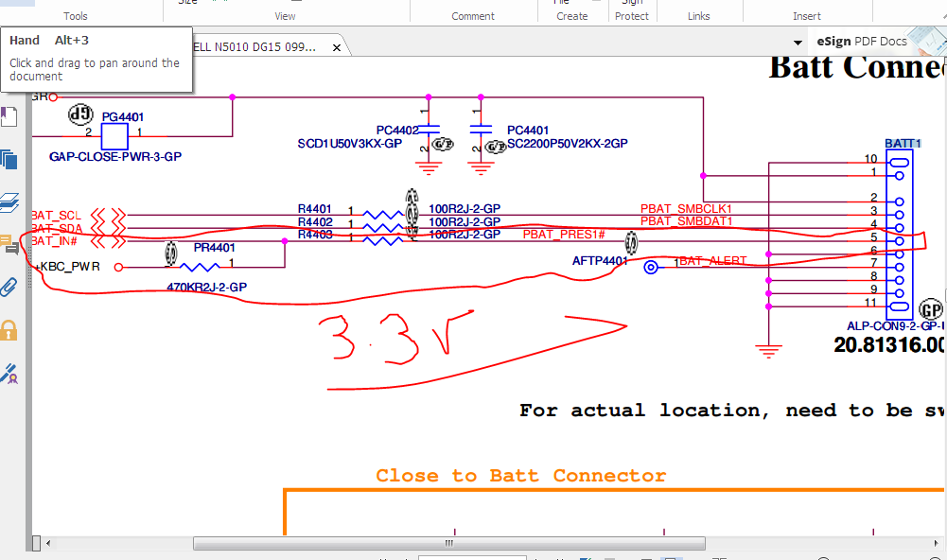The image size is (947, 560).
Task: Click the Protect ribbon group label
Action: click(x=632, y=16)
